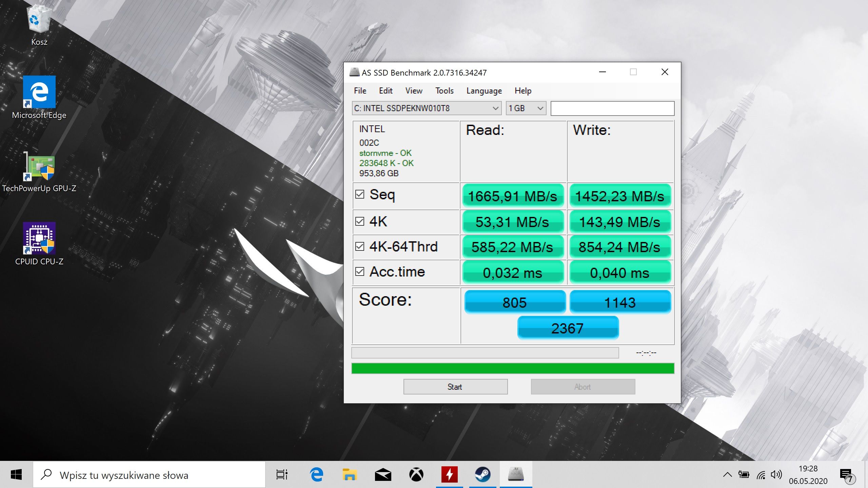Switch to AS SSD Benchmark taskbar icon

516,474
